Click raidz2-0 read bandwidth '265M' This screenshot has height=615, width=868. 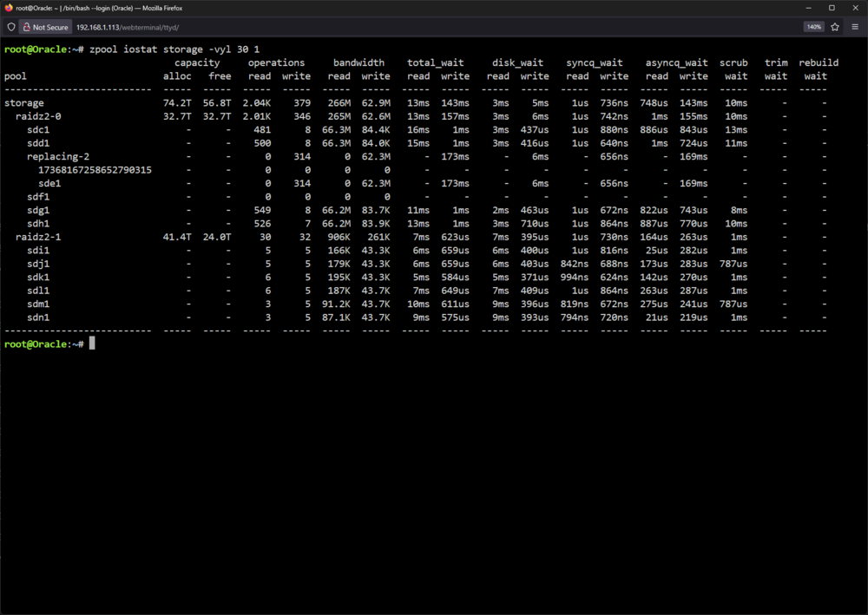339,116
